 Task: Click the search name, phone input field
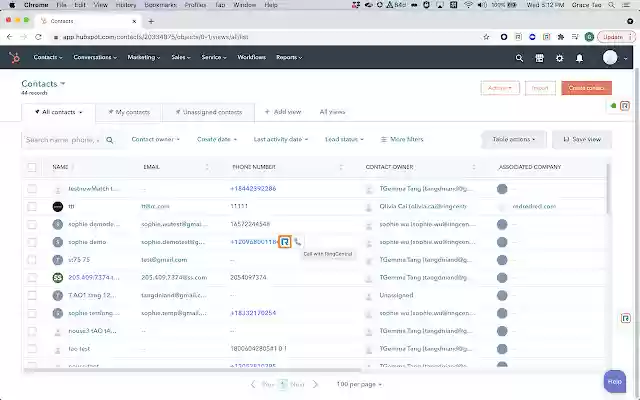tap(65, 140)
